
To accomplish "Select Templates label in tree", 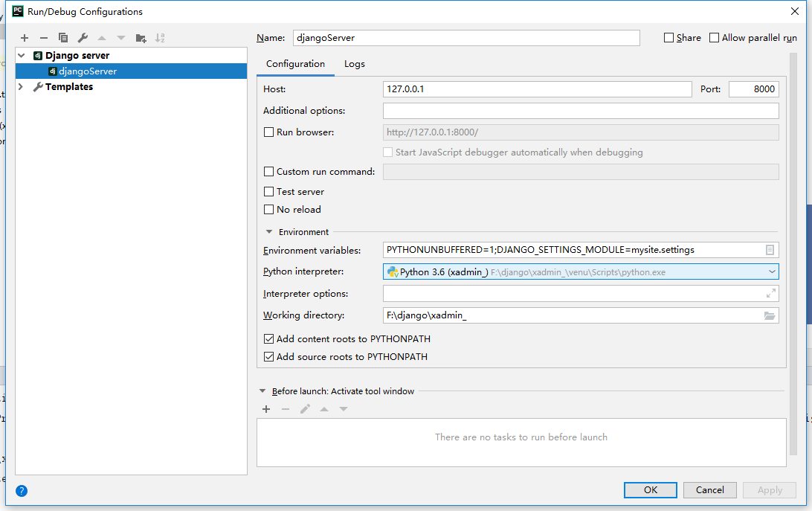I will click(x=69, y=86).
